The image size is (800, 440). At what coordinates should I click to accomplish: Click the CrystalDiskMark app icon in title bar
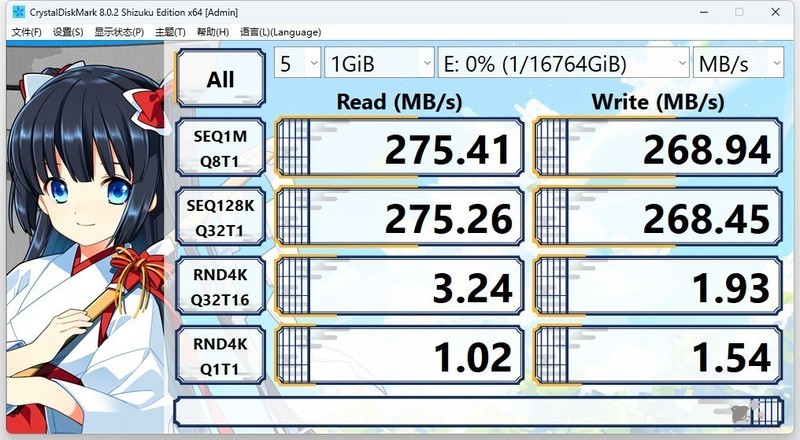[18, 12]
